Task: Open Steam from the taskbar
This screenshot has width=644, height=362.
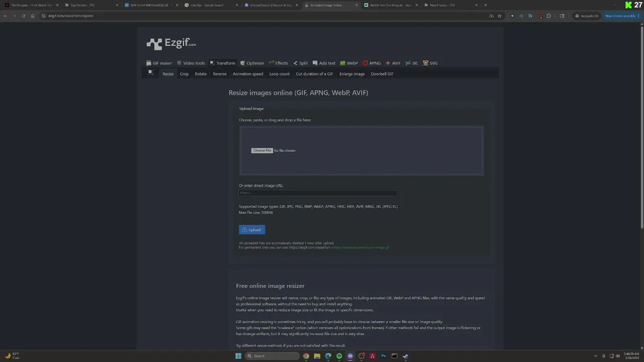Action: [x=406, y=356]
